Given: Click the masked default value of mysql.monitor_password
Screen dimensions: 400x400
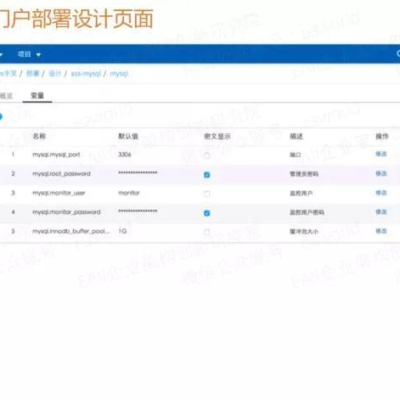Looking at the screenshot, I should coord(138,211).
